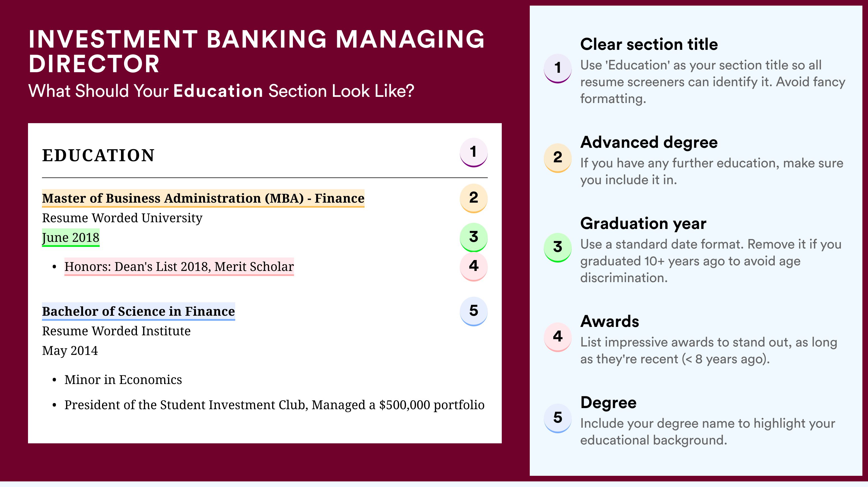Click the highlighted Master of Business Administration text
Viewport: 868px width, 487px height.
pos(203,198)
